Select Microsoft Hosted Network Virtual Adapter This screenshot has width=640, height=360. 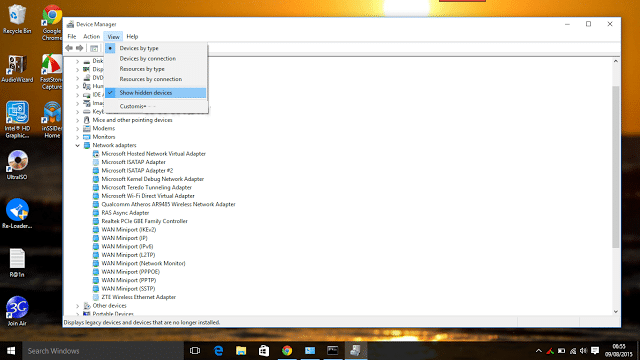click(153, 154)
